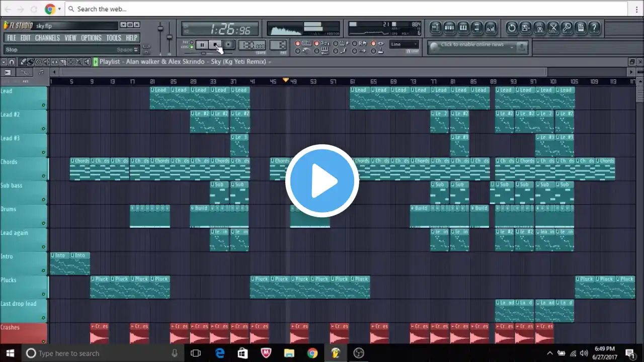
Task: Select the Select marquee tool in Playlist
Action: coord(71,62)
